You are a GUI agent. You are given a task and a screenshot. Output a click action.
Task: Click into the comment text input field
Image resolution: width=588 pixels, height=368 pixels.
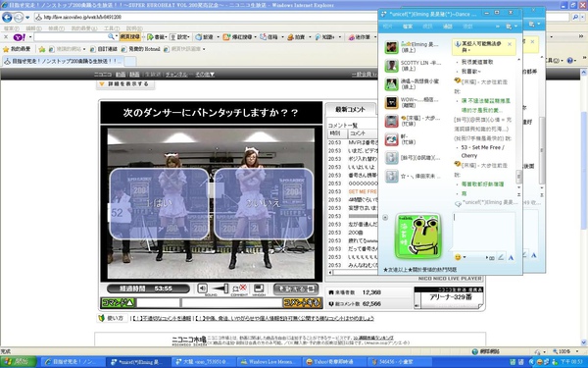coord(231,302)
